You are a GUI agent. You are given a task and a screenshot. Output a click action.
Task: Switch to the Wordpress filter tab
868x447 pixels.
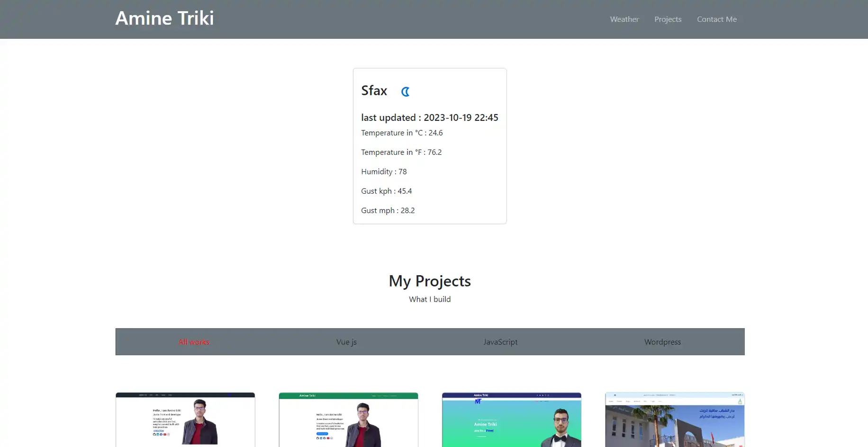662,342
